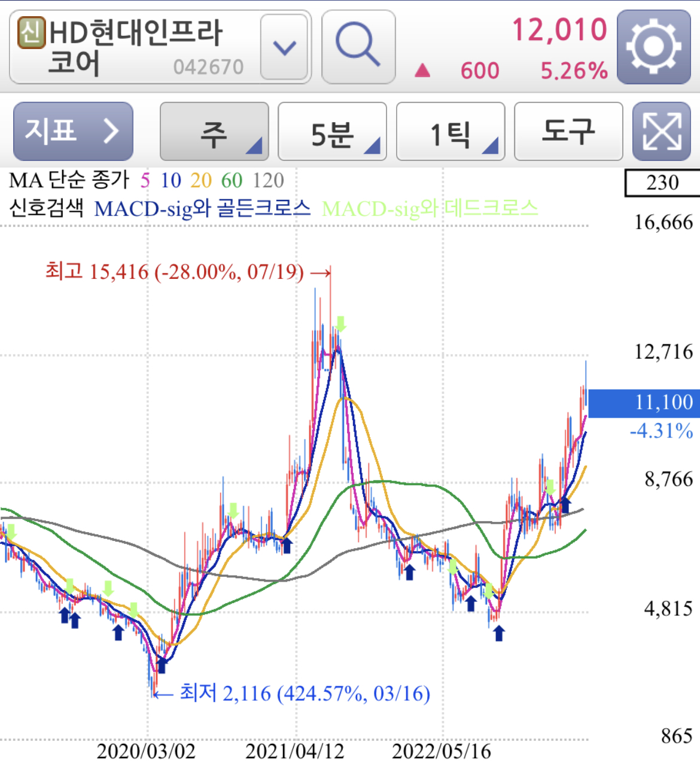Open the 지표 indicators menu
The height and width of the screenshot is (769, 700).
tap(73, 131)
